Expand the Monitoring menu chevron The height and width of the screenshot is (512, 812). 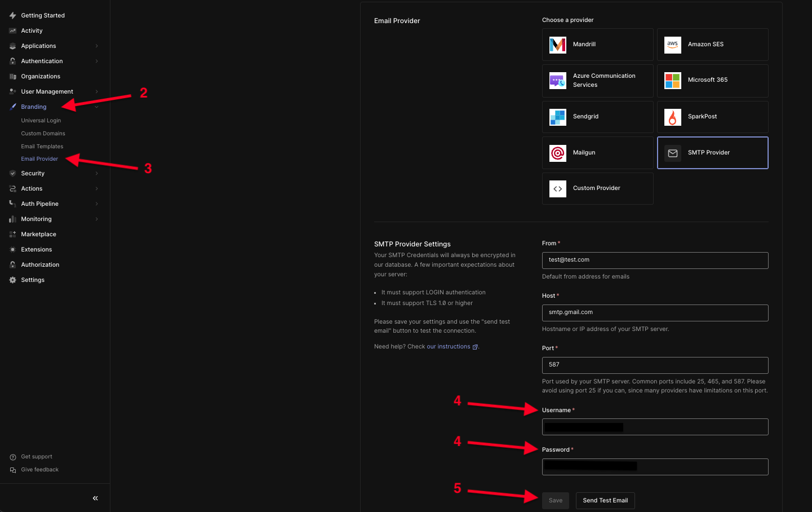97,219
